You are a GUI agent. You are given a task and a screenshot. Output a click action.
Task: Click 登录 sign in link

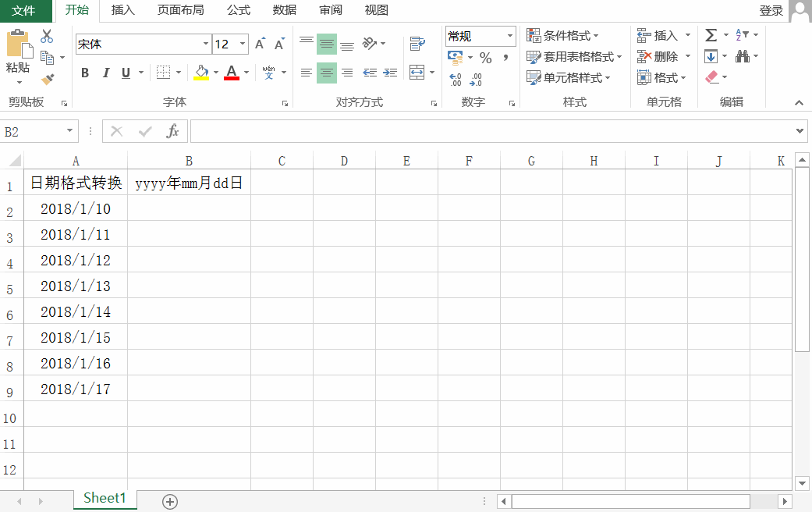(771, 10)
